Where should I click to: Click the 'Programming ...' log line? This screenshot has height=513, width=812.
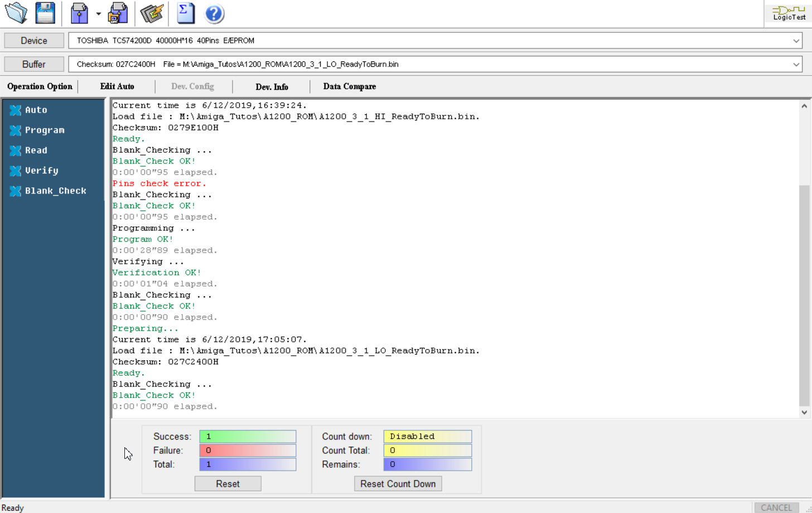pos(154,228)
